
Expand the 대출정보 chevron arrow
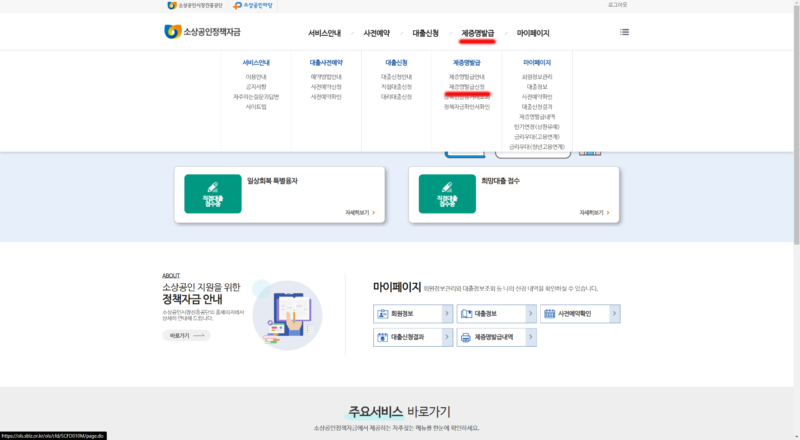[531, 313]
